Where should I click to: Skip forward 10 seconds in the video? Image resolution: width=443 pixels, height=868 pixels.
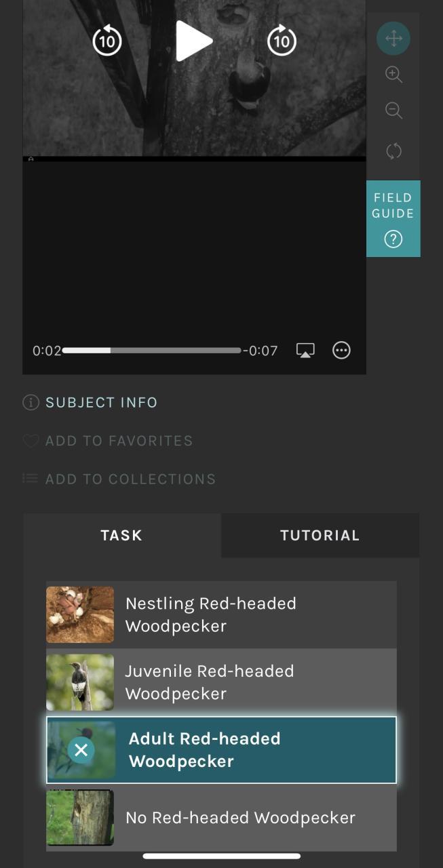click(282, 41)
